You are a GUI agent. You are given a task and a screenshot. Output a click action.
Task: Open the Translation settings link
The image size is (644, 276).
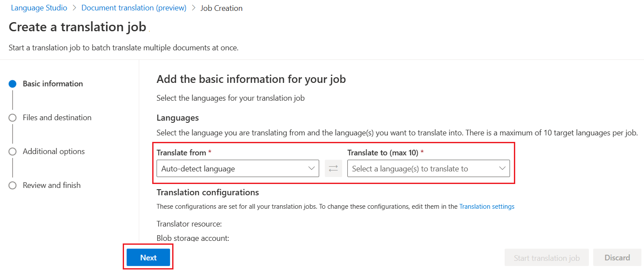(487, 206)
